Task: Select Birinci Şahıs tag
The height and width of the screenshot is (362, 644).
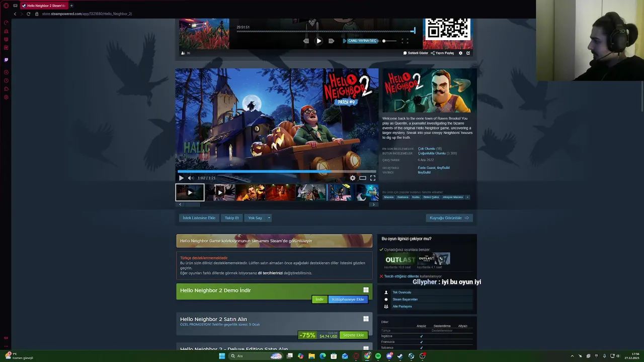Action: [431, 197]
